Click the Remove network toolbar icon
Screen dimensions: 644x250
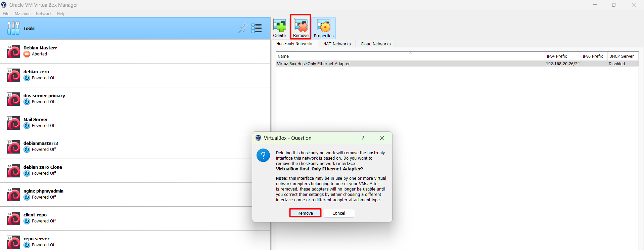click(301, 26)
